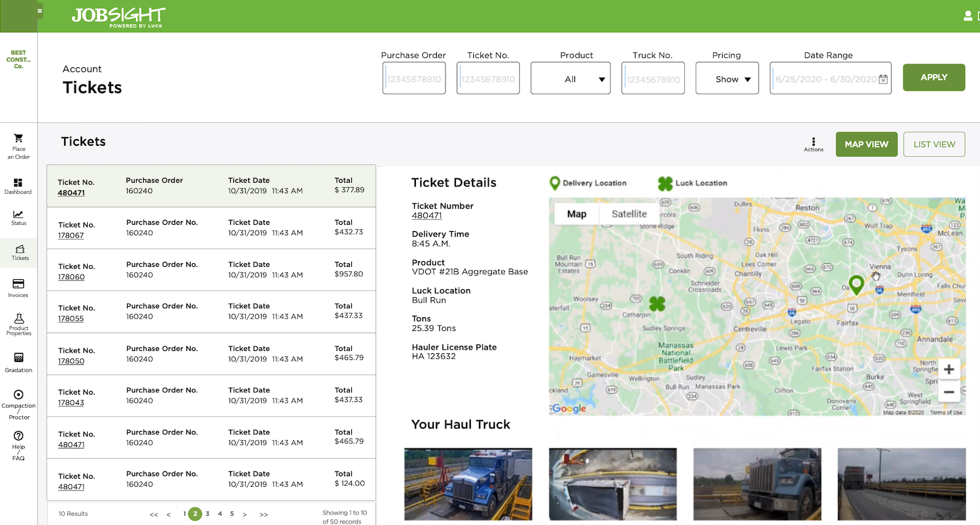Expand the Product dropdown
The image size is (980, 525).
(570, 79)
